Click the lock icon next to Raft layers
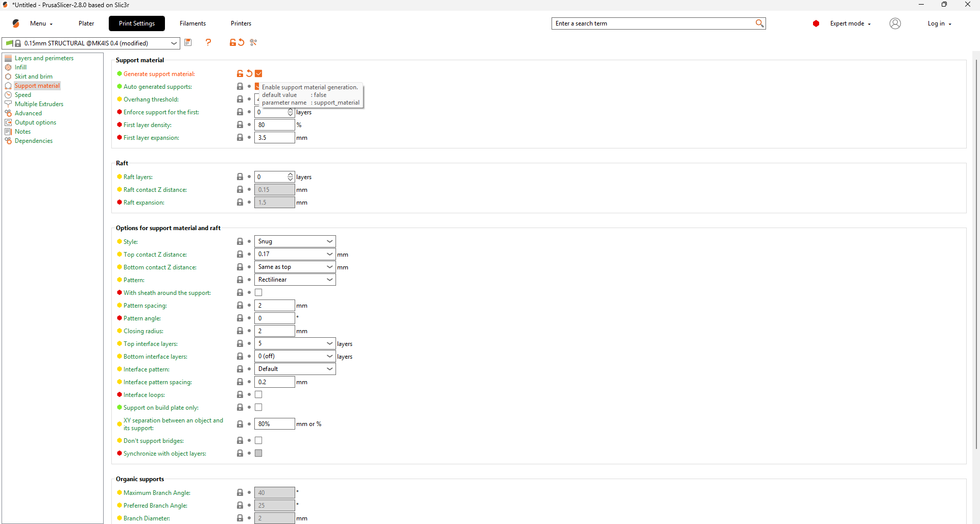Image resolution: width=980 pixels, height=524 pixels. tap(240, 177)
